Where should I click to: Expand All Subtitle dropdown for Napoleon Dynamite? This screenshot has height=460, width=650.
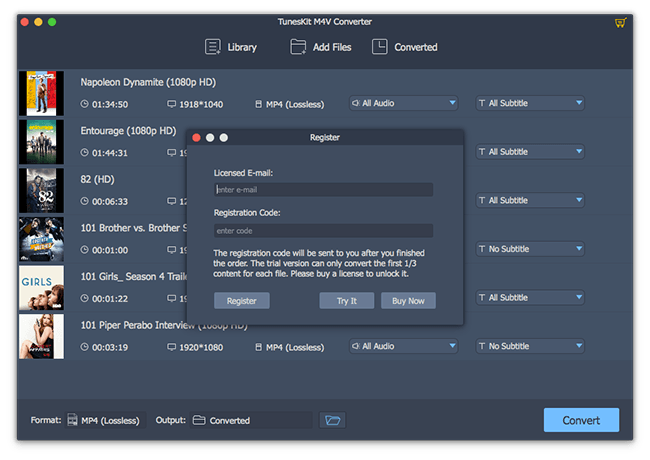[530, 103]
